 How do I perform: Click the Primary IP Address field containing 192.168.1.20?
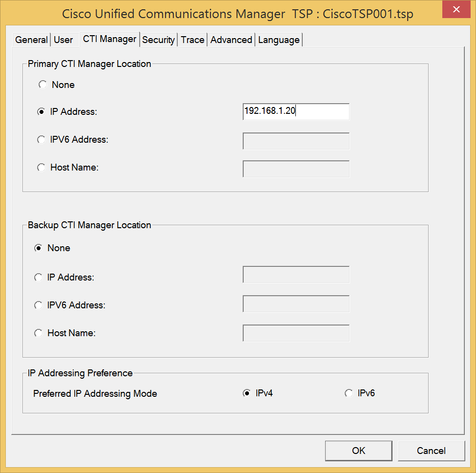[296, 111]
